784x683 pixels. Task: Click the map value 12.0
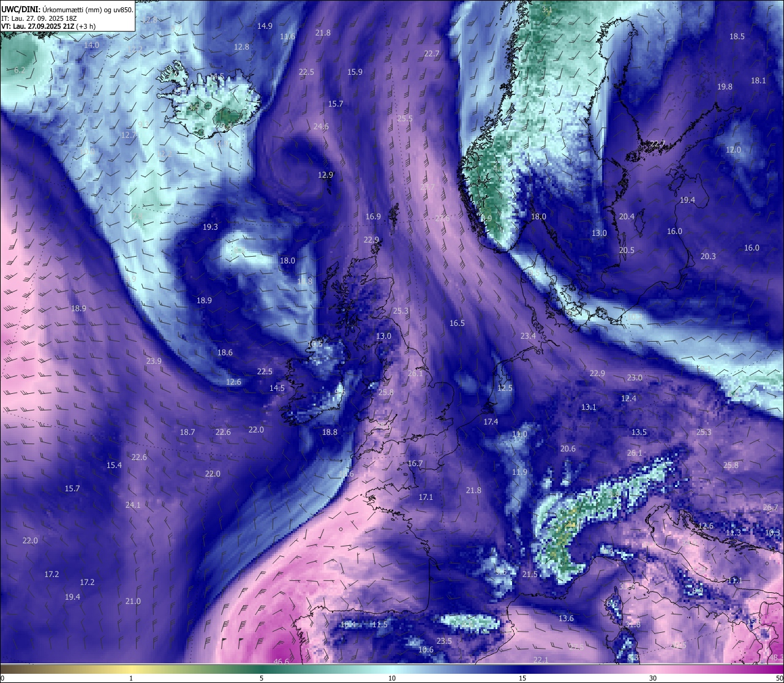[733, 149]
